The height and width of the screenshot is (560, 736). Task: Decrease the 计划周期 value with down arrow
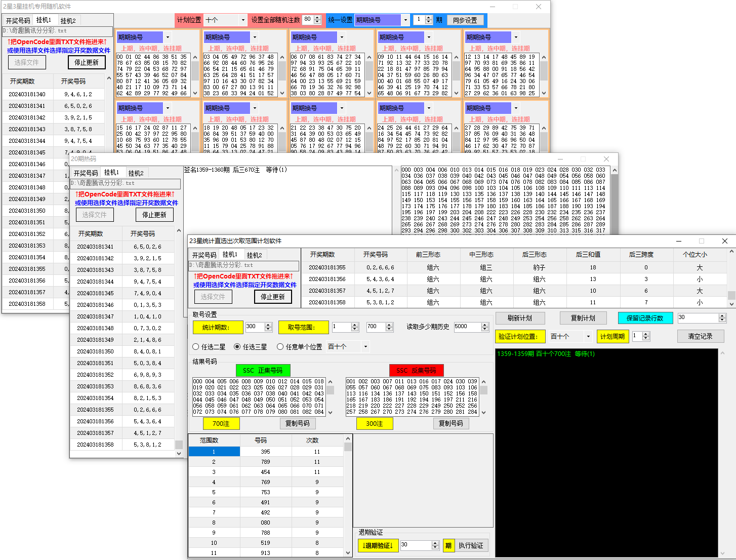click(x=645, y=339)
